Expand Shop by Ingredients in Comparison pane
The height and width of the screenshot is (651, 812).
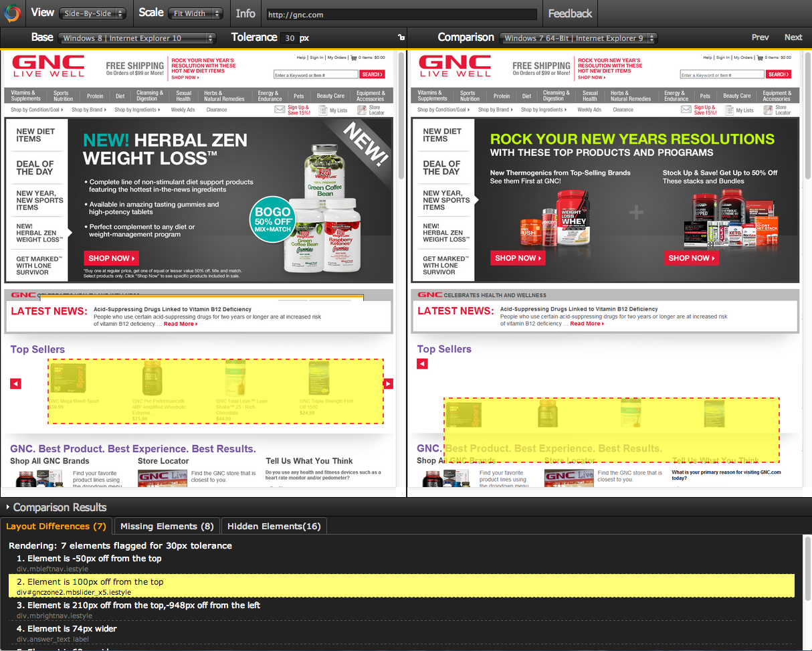coord(544,110)
